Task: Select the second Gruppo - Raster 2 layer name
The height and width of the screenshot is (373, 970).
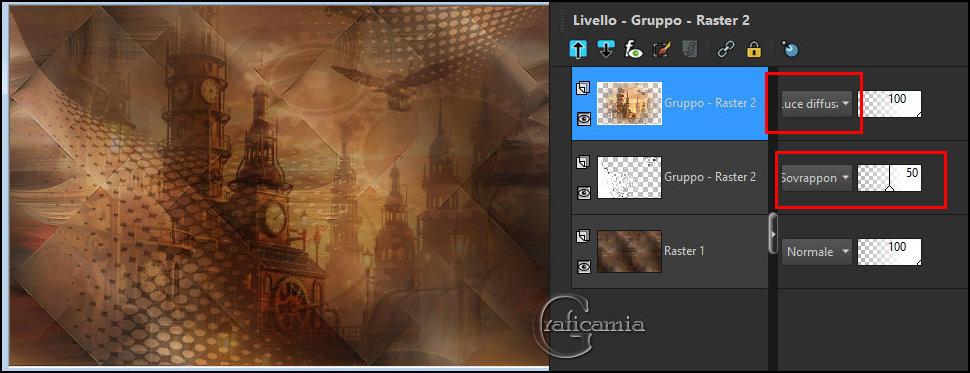Action: click(x=710, y=177)
